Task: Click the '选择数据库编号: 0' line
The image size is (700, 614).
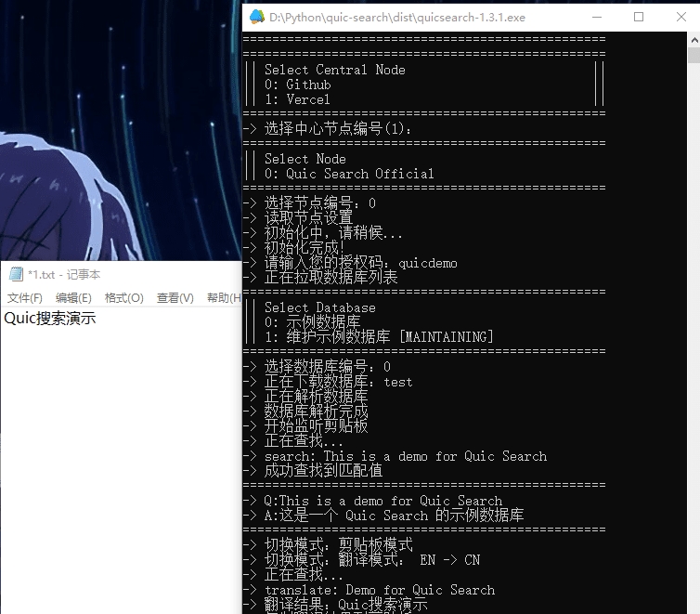Action: click(x=317, y=367)
